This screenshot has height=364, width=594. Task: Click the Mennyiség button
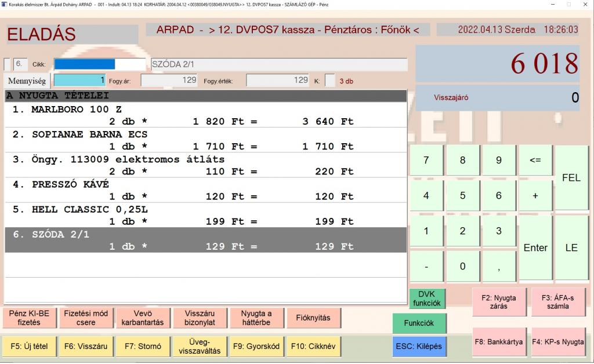tap(27, 81)
